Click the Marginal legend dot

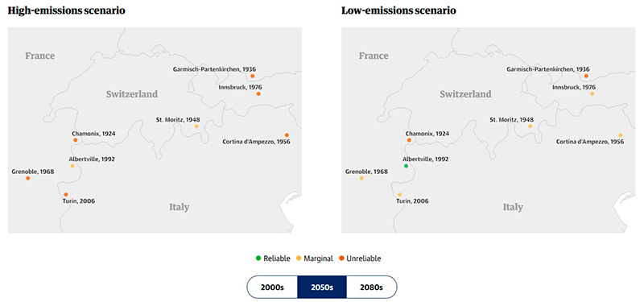[x=299, y=259]
